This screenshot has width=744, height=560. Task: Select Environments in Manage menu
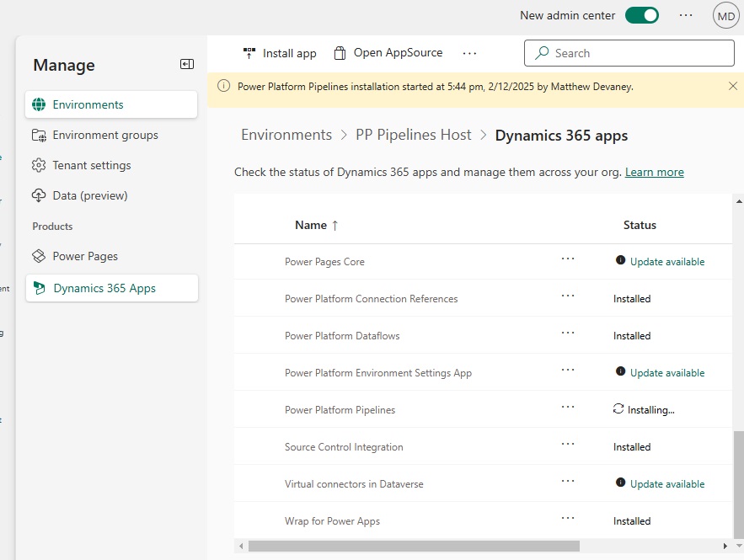pos(111,104)
